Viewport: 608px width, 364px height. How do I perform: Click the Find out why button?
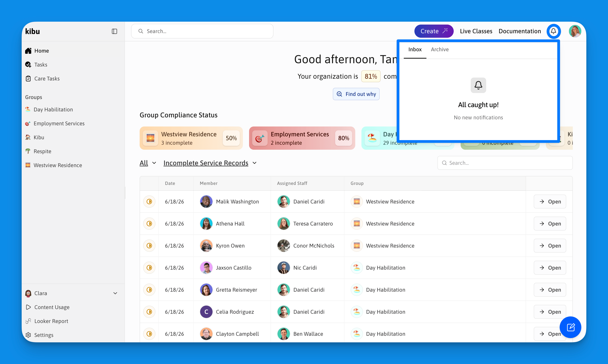point(356,94)
